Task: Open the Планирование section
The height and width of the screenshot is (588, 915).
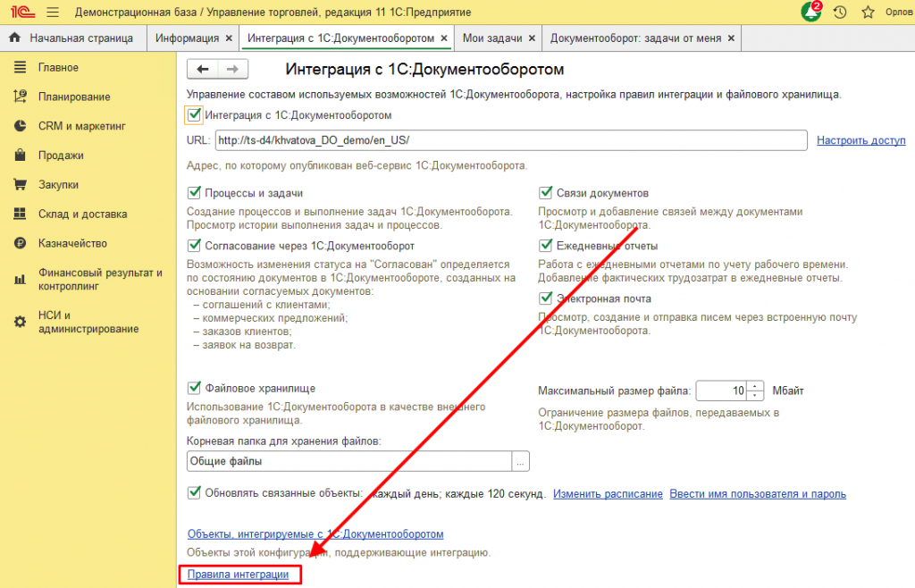Action: (74, 97)
